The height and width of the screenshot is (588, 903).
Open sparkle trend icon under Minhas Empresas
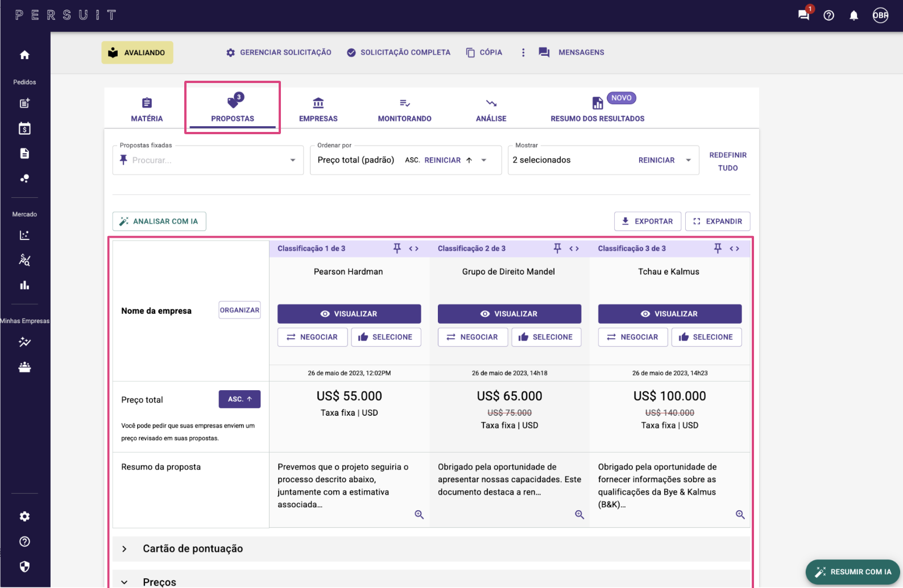tap(24, 342)
